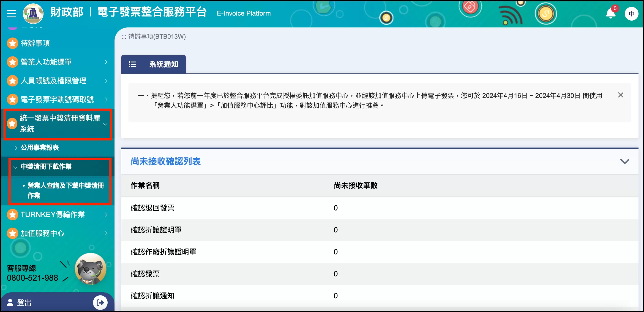Click the star icon beside 待辦事項

[x=12, y=43]
